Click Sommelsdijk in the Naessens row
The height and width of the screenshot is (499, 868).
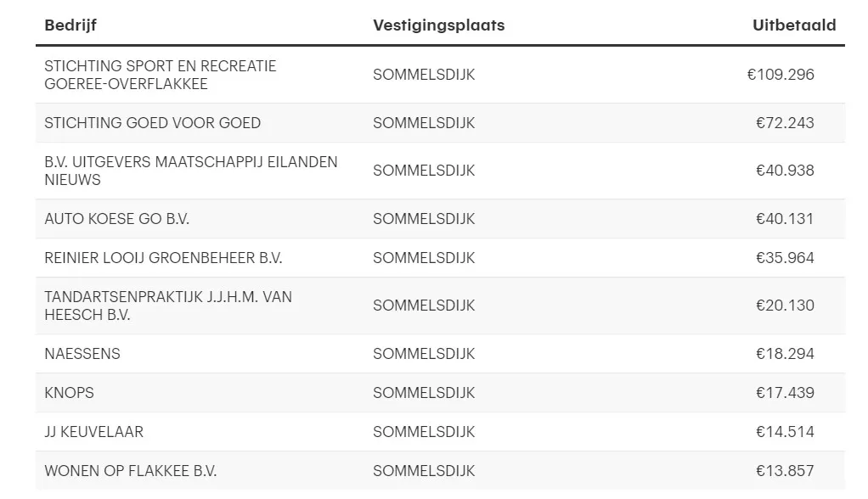424,354
